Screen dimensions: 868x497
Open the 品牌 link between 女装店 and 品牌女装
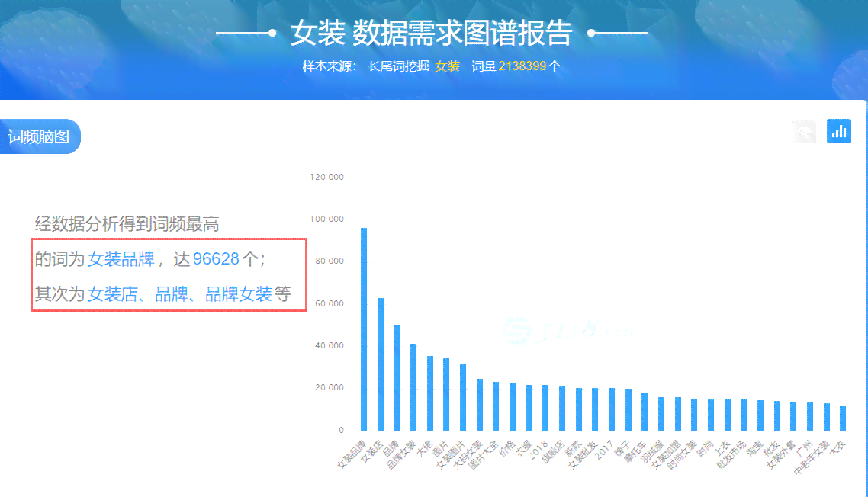[172, 294]
